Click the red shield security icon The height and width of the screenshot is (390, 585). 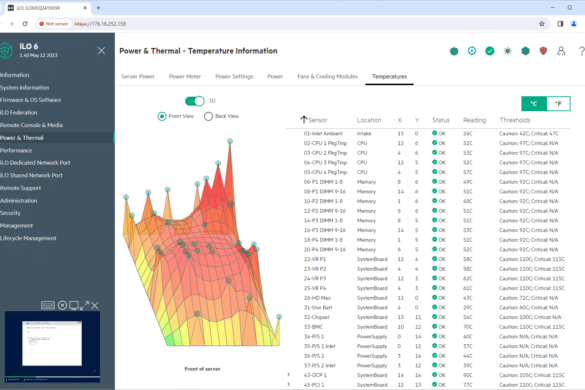(543, 51)
